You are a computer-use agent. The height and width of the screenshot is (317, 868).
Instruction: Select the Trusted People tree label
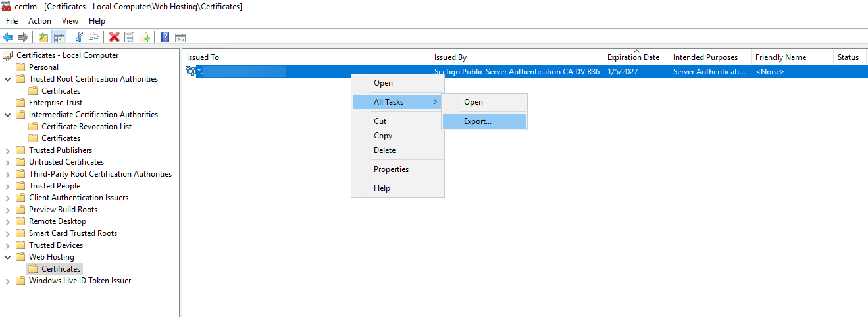(x=55, y=186)
